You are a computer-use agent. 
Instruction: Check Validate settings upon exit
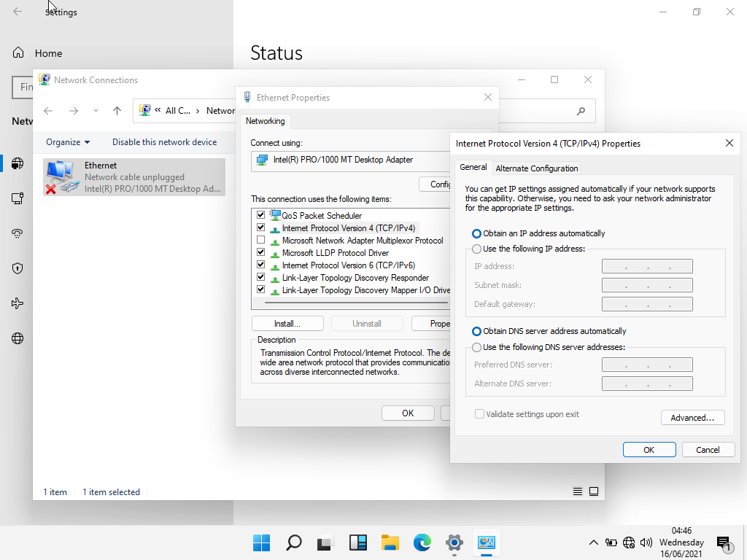pos(479,414)
